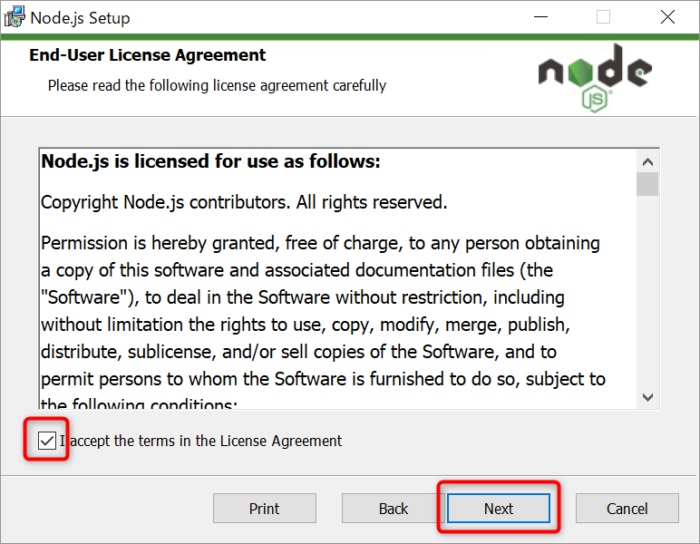Image resolution: width=700 pixels, height=544 pixels.
Task: Click the "Node.js Setup" title bar text
Action: pyautogui.click(x=80, y=18)
